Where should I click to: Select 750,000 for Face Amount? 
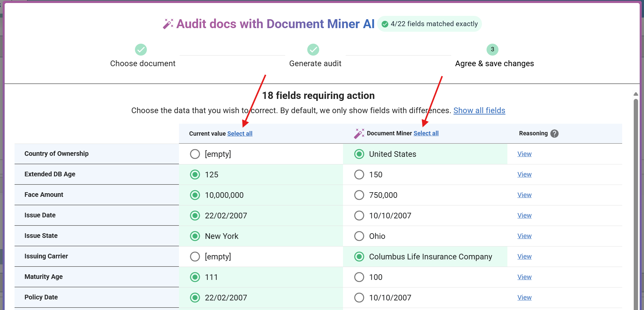[x=359, y=195]
